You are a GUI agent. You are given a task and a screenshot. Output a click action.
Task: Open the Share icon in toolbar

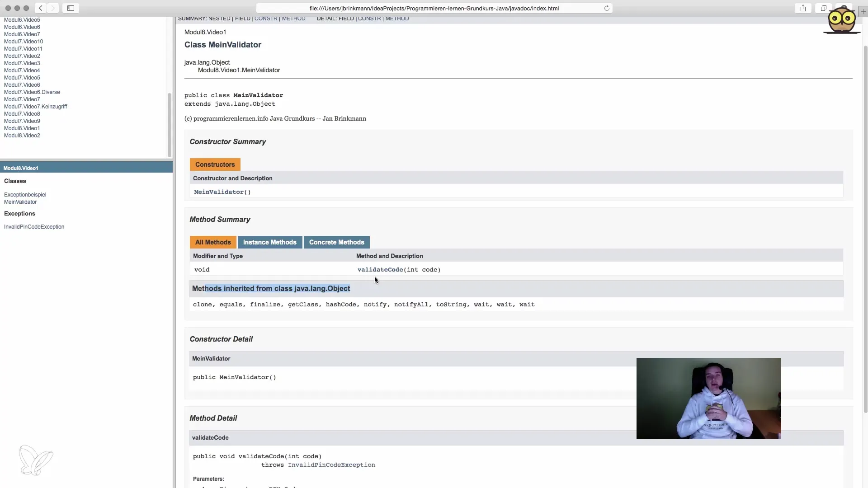pyautogui.click(x=803, y=8)
